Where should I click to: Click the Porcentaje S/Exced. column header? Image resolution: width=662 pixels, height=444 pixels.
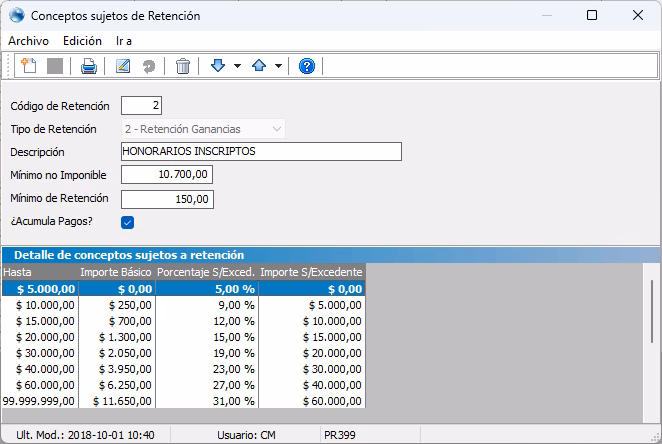[207, 272]
